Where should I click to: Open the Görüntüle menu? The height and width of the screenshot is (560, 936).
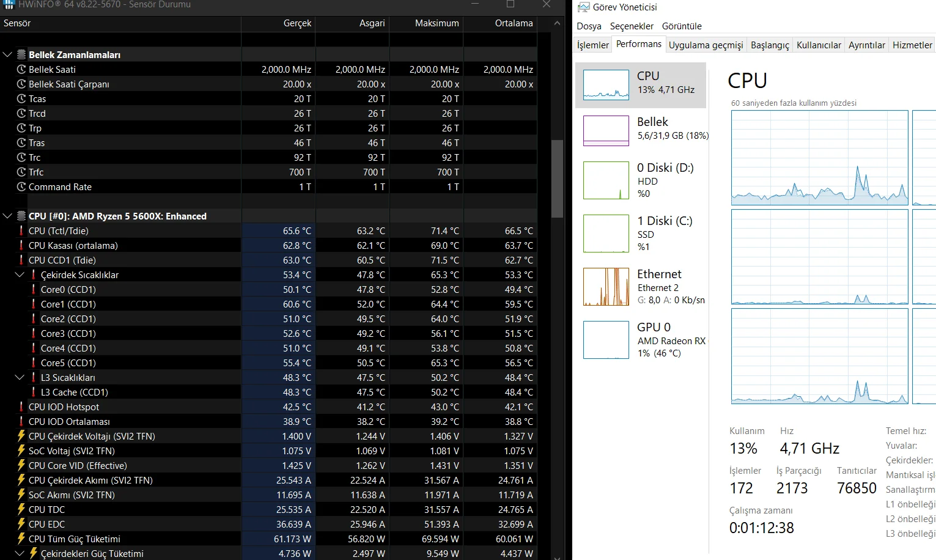[682, 26]
